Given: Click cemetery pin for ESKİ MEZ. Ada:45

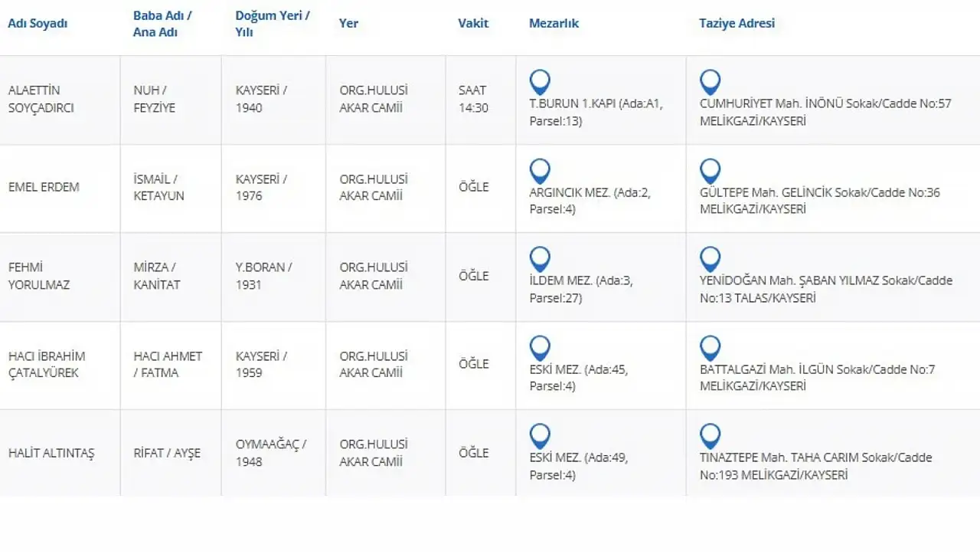Looking at the screenshot, I should pos(540,348).
